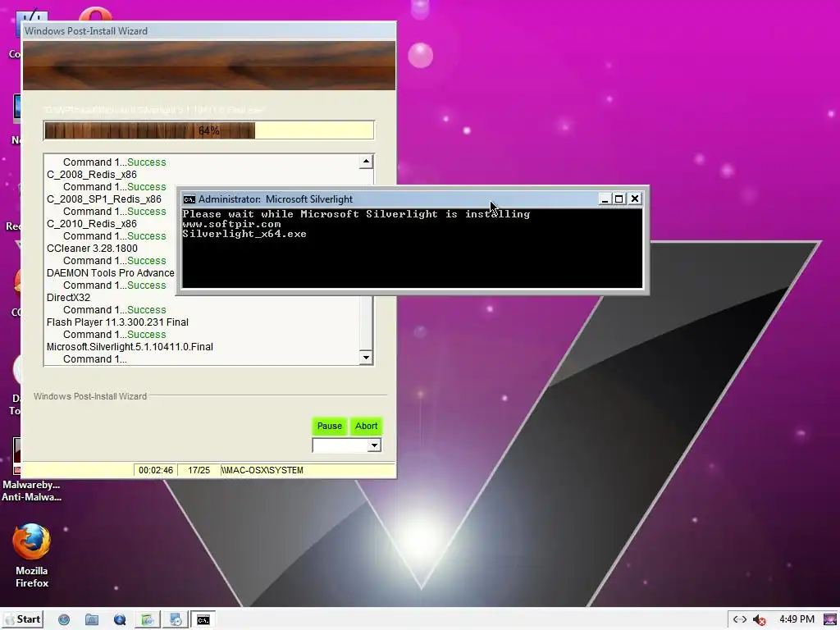Click the Windows Post-Install Wizard title bar
Viewport: 840px width, 630px height.
(x=209, y=31)
